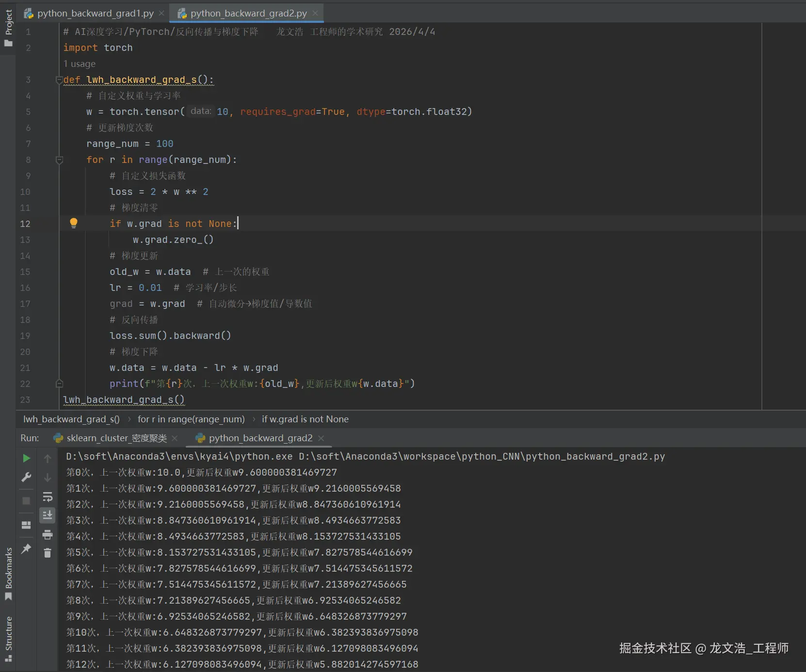Screen dimensions: 806x672
Task: Click the Python file icon on grad1 tab
Action: click(29, 14)
